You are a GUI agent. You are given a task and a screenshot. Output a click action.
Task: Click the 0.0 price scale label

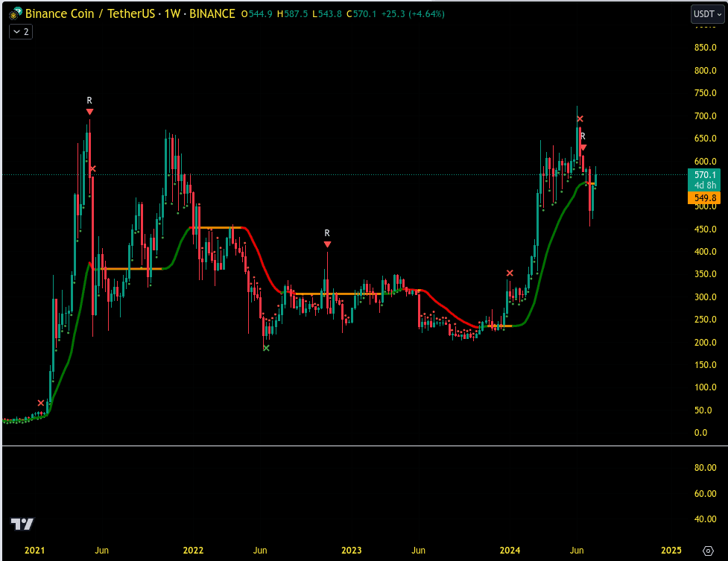[x=700, y=433]
